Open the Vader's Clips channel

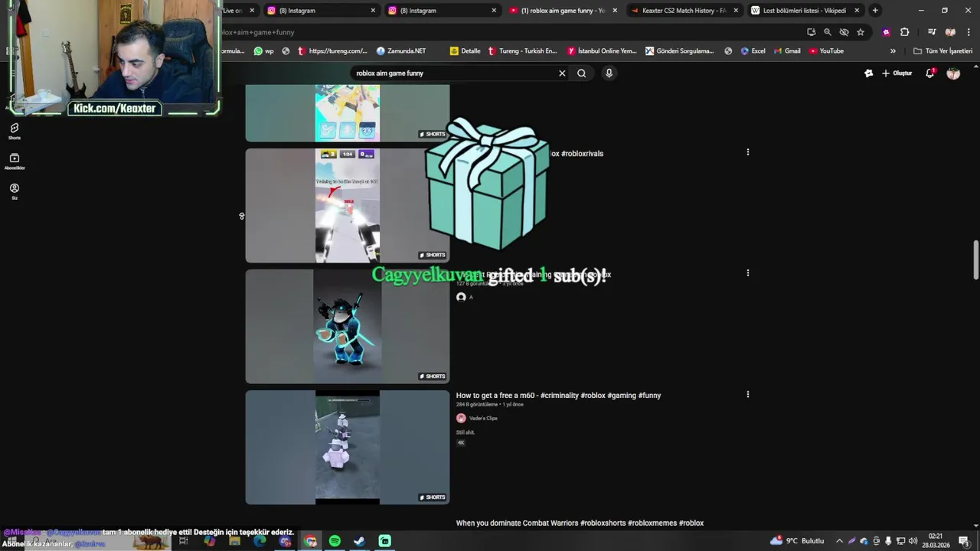483,418
